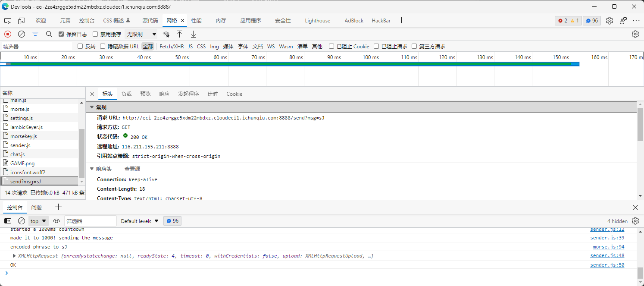Screen dimensions: 644x286
Task: Open the 无限制 throttling dropdown
Action: pyautogui.click(x=141, y=34)
